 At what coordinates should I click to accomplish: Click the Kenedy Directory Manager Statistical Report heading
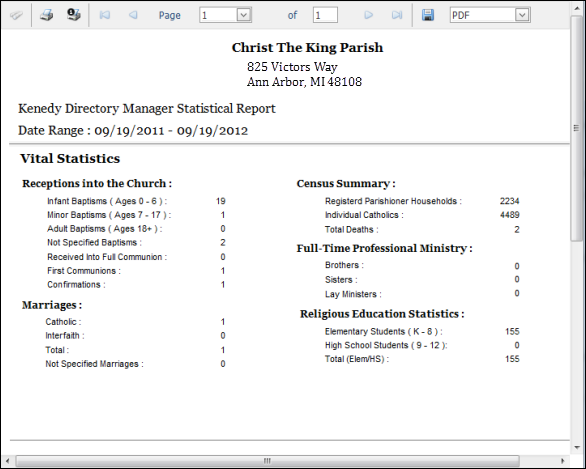coord(147,109)
